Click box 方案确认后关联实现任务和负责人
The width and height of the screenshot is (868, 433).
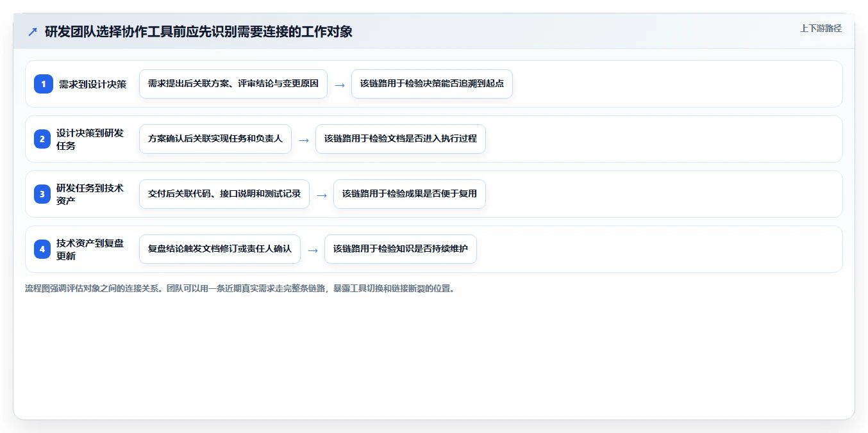click(x=215, y=139)
